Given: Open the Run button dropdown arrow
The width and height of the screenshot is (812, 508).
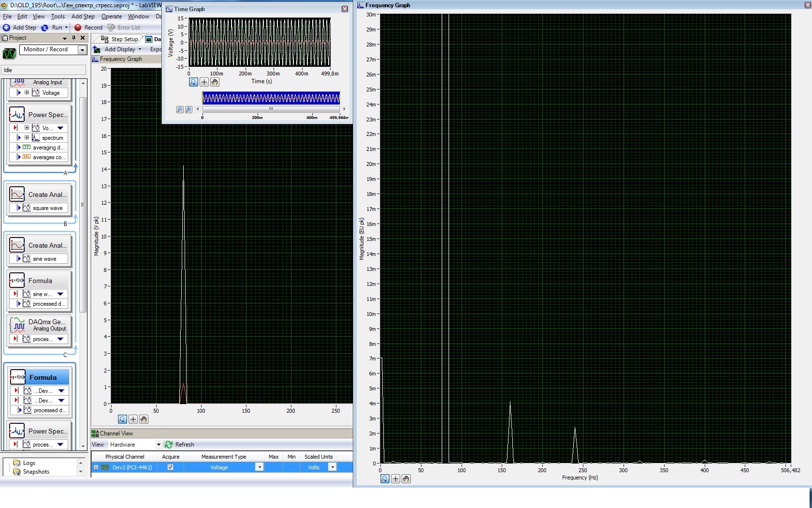Looking at the screenshot, I should coord(66,28).
